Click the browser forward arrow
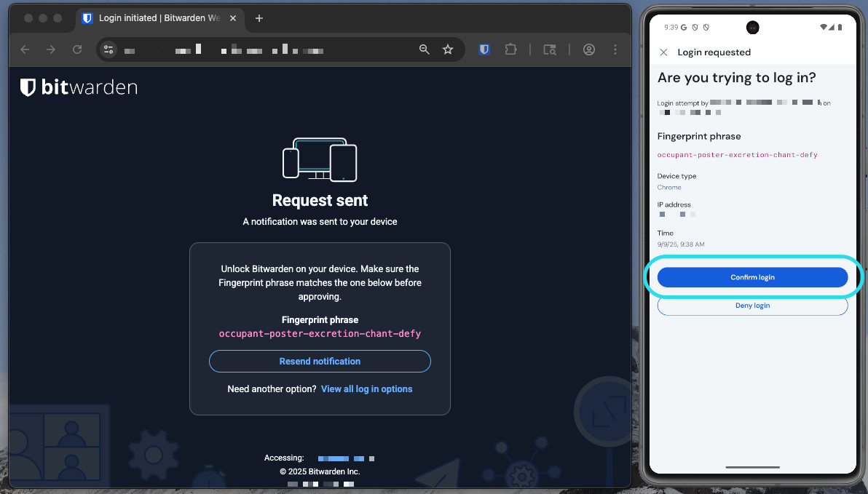Image resolution: width=868 pixels, height=494 pixels. 51,49
